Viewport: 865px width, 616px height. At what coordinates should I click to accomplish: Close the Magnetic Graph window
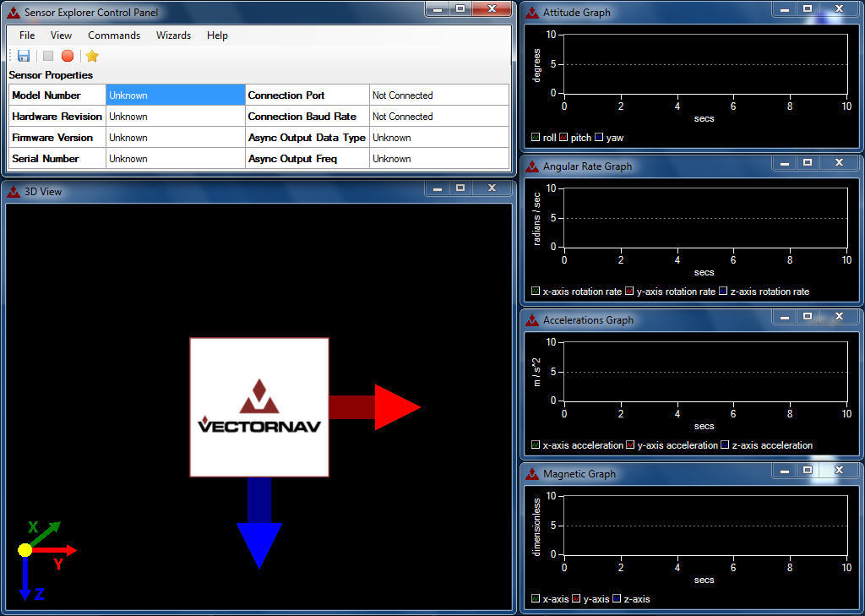coord(839,471)
